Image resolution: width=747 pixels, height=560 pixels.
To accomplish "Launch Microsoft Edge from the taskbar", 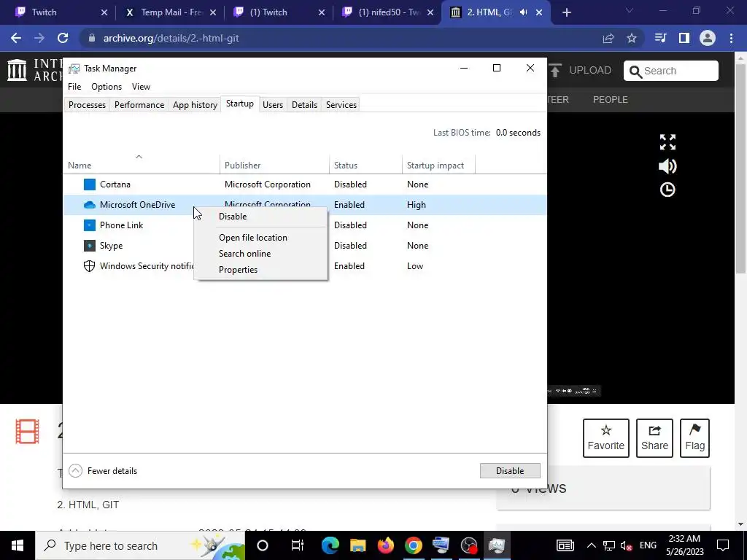I will tap(330, 545).
